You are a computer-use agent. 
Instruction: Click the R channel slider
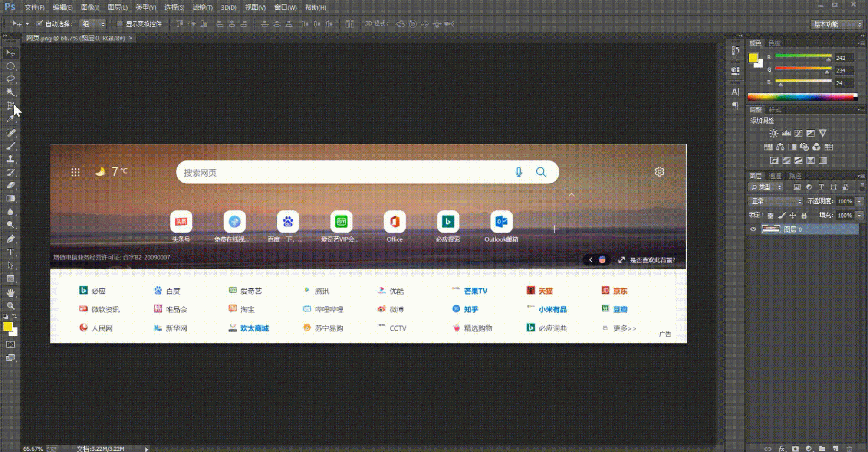click(x=803, y=56)
